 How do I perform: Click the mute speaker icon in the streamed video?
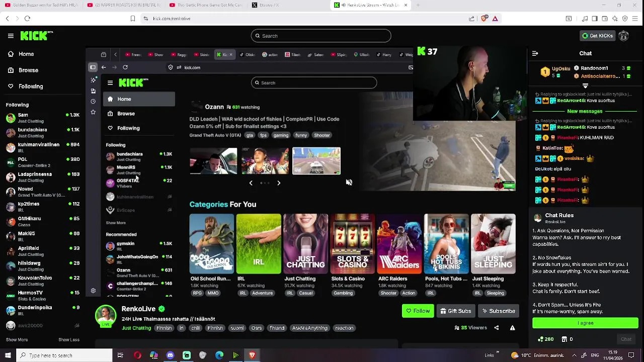point(349,183)
